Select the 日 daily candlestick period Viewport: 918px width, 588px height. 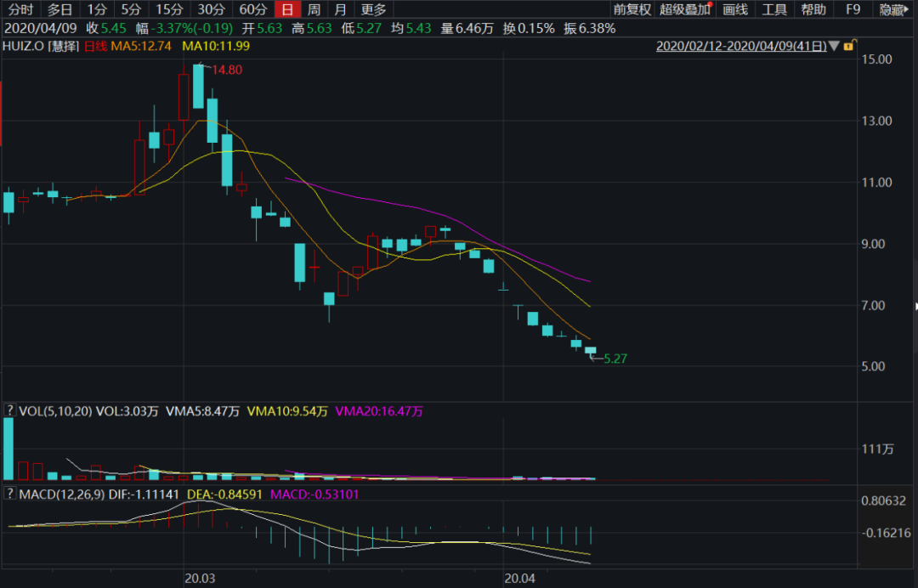tap(288, 9)
